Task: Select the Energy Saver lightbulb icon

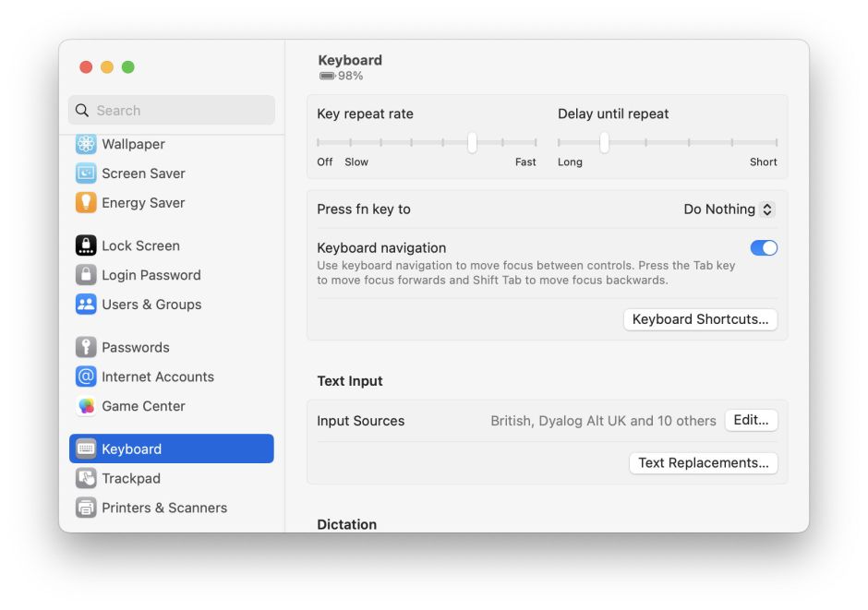Action: pyautogui.click(x=86, y=203)
